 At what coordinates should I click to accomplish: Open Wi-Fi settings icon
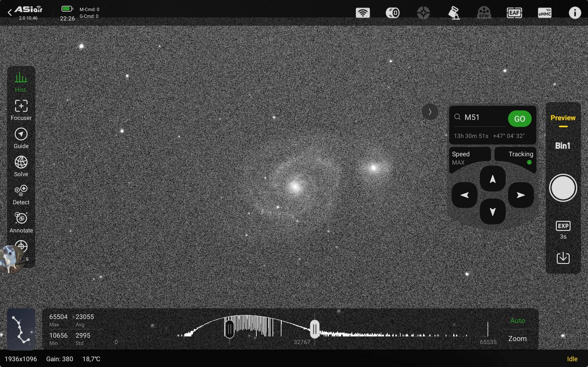[x=363, y=13]
